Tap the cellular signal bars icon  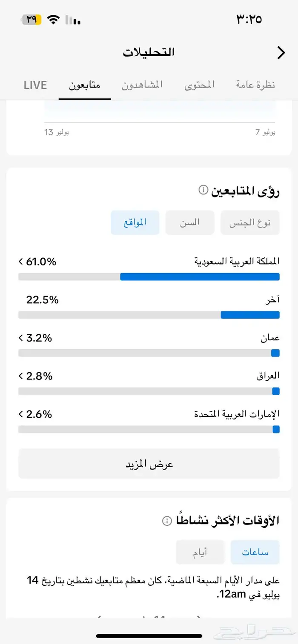pyautogui.click(x=73, y=20)
